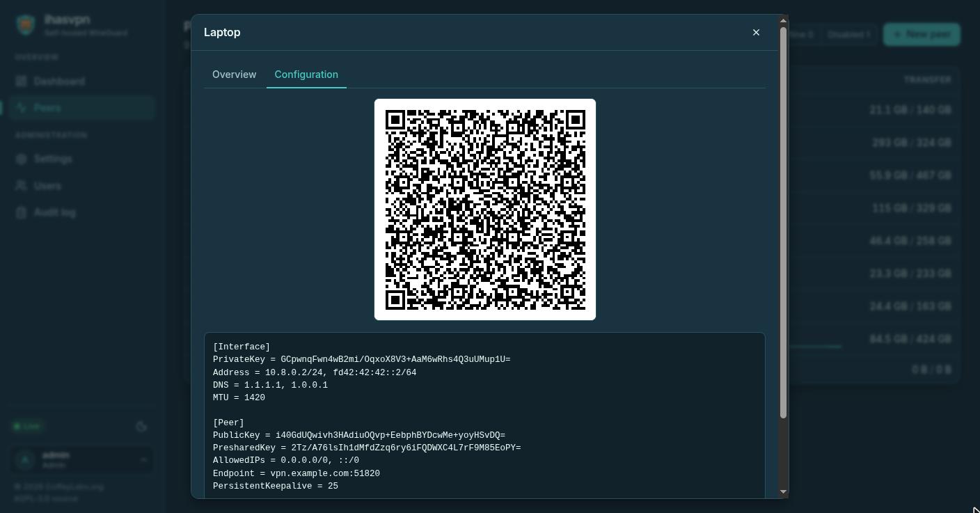Select the Configuration tab
The width and height of the screenshot is (980, 513).
pos(306,74)
